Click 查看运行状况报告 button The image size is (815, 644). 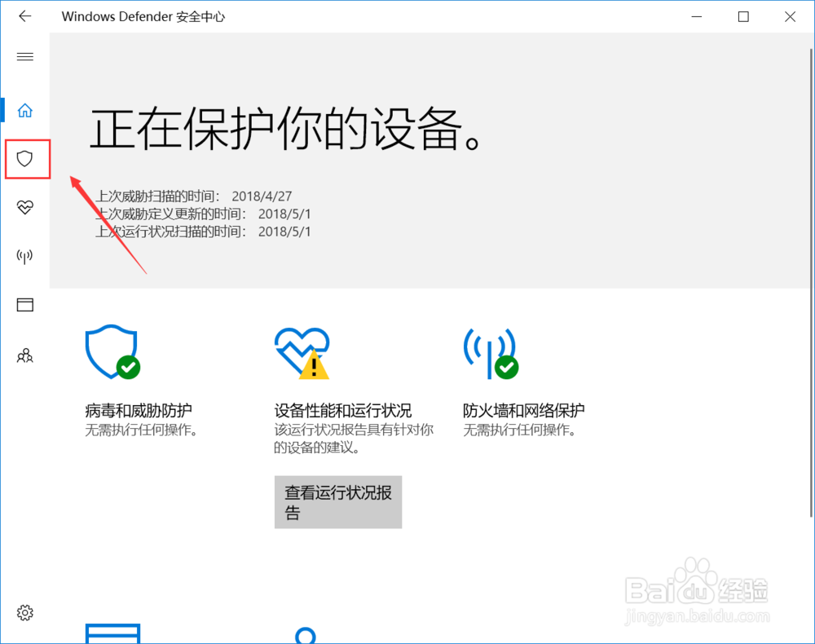[338, 502]
